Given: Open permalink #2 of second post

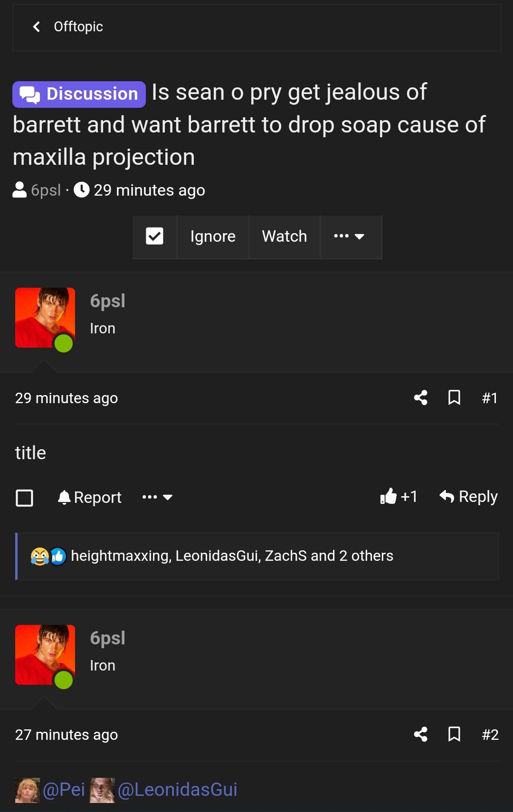Looking at the screenshot, I should pyautogui.click(x=490, y=735).
